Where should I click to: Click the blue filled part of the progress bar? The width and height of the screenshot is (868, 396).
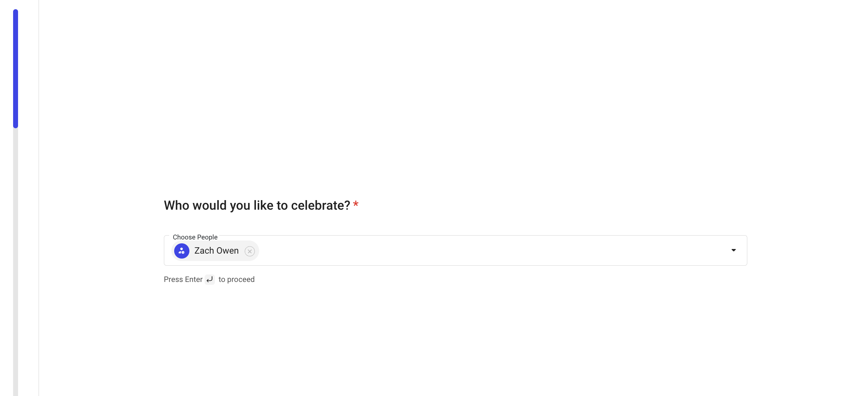tap(16, 69)
